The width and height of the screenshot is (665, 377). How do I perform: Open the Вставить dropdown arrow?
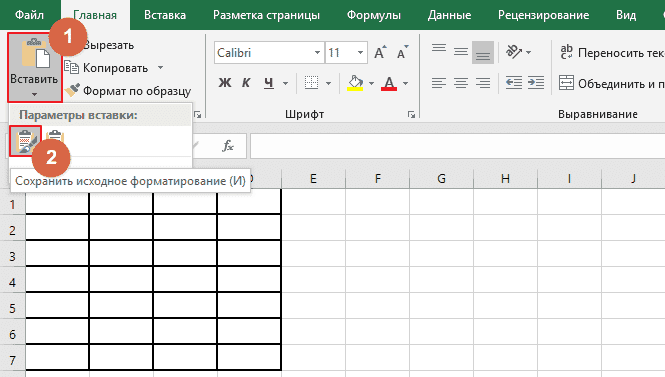pyautogui.click(x=35, y=95)
